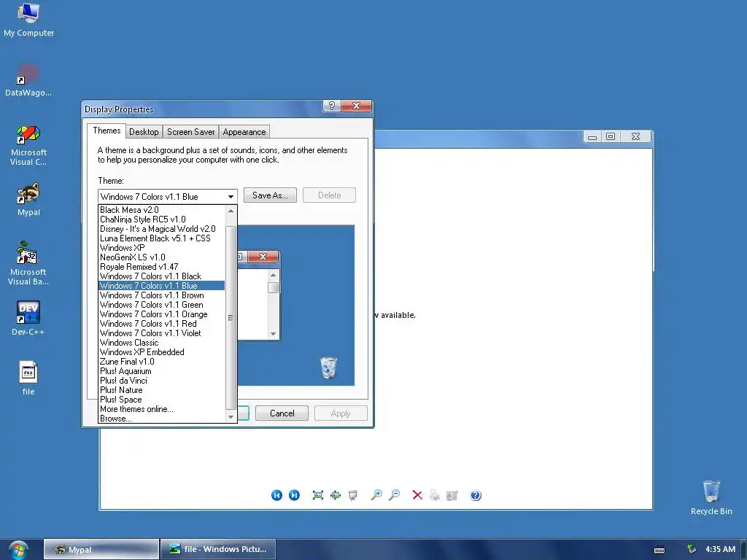Choose Windows 7 Colors v1.1 Black
Screen dimensions: 747x560
[x=161, y=276]
